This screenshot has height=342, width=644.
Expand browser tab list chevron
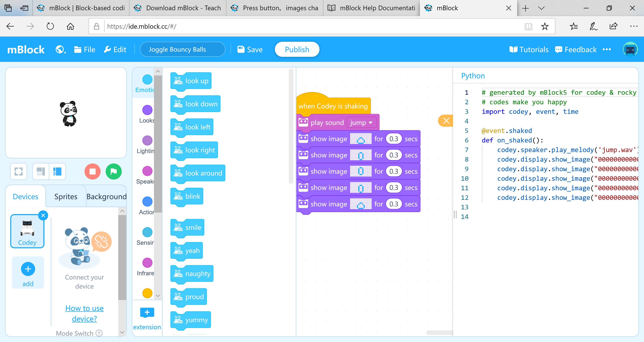click(x=541, y=8)
